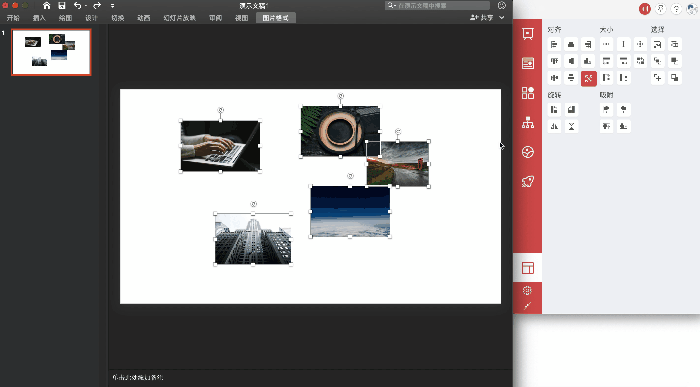Collapse ribbon using chevron beside 共享
The width and height of the screenshot is (700, 387).
pos(502,17)
